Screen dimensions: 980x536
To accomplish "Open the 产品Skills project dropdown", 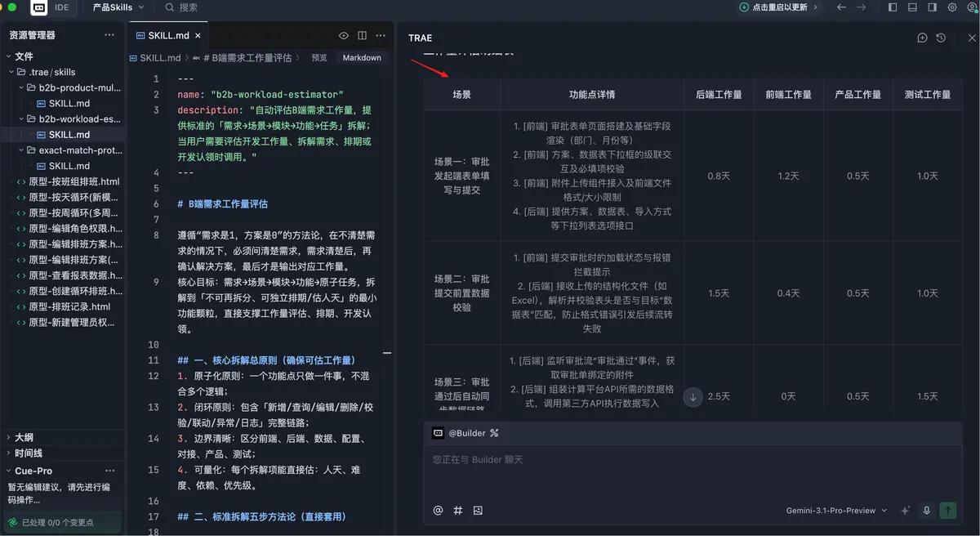I will click(118, 7).
